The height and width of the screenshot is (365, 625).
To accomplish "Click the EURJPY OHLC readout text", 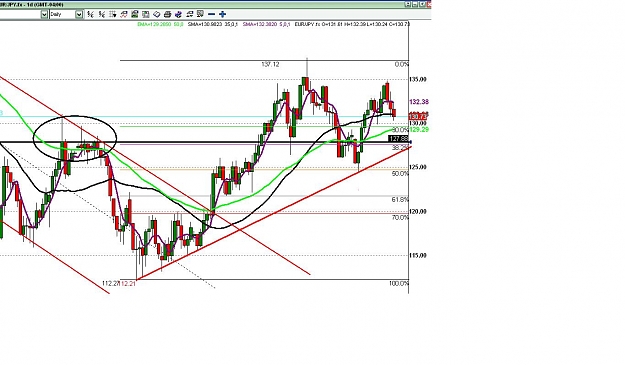I will point(352,24).
